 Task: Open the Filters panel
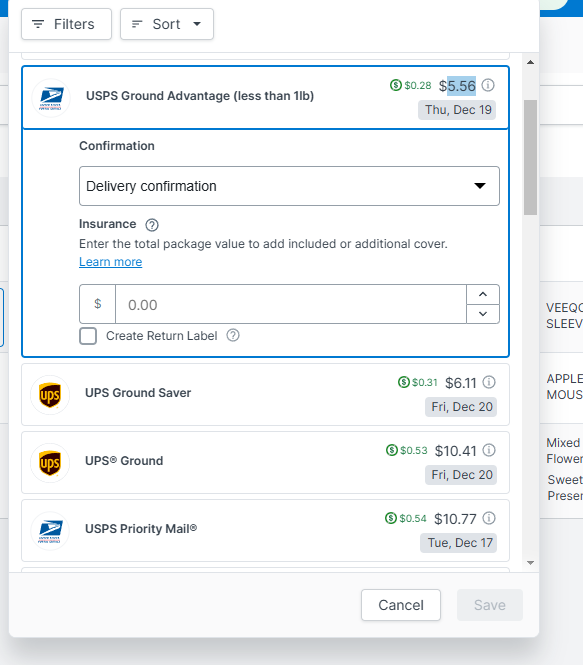tap(67, 24)
